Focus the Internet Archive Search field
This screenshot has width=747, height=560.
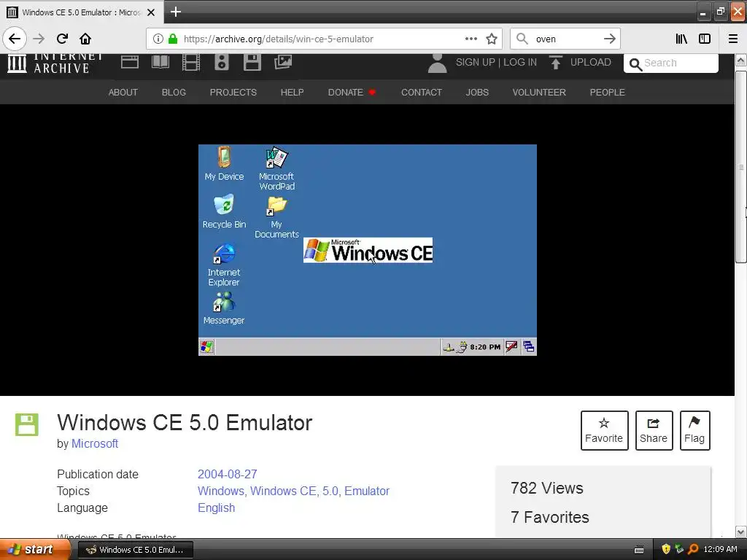coord(671,63)
